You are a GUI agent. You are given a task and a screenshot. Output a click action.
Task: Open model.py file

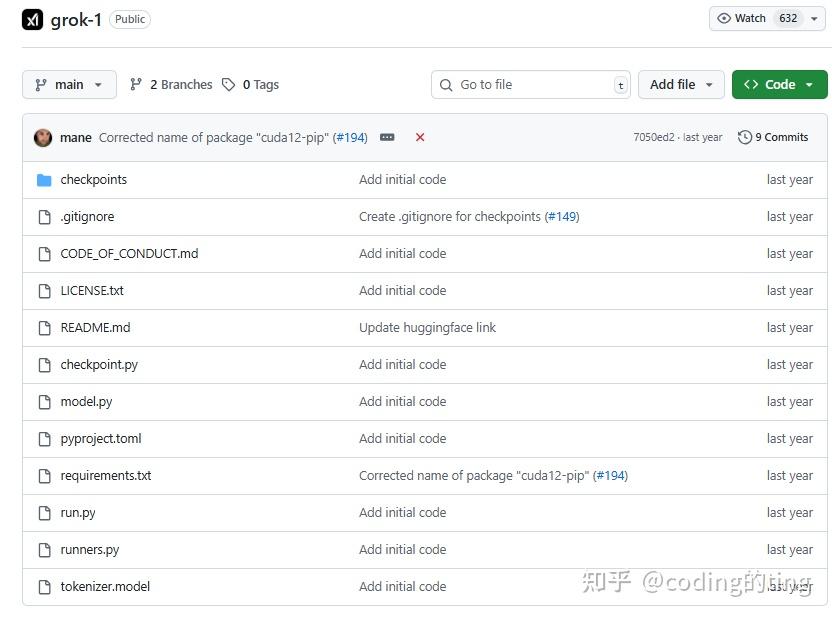86,402
